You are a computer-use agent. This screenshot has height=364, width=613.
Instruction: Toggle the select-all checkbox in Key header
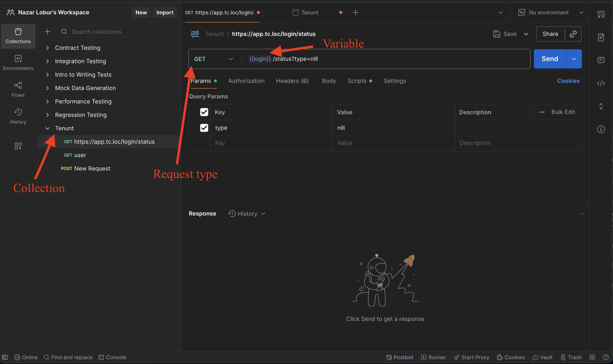click(x=204, y=112)
